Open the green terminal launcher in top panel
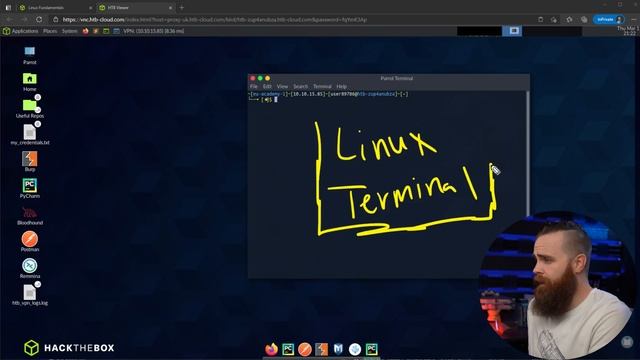This screenshot has height=360, width=640. (x=106, y=31)
